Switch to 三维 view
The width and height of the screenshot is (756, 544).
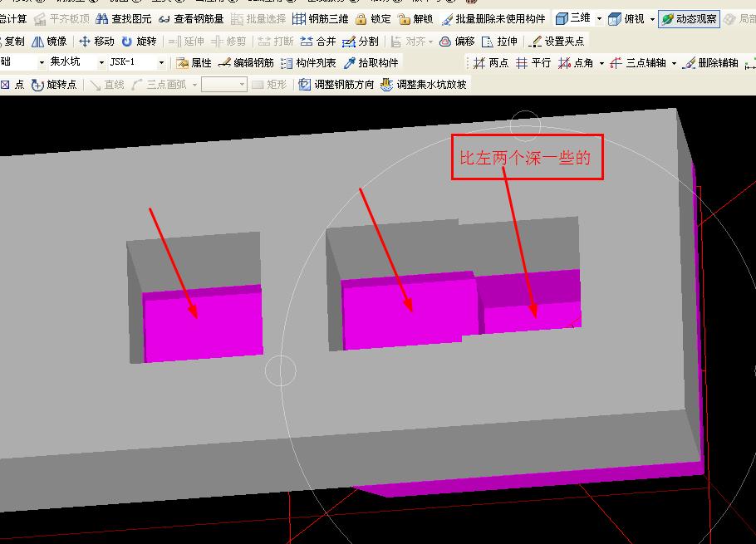click(572, 19)
